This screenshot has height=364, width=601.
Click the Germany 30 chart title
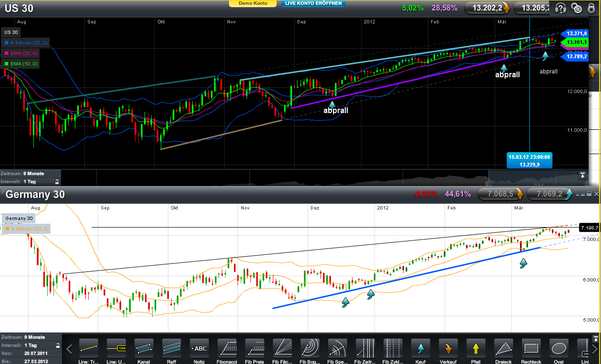pos(35,195)
